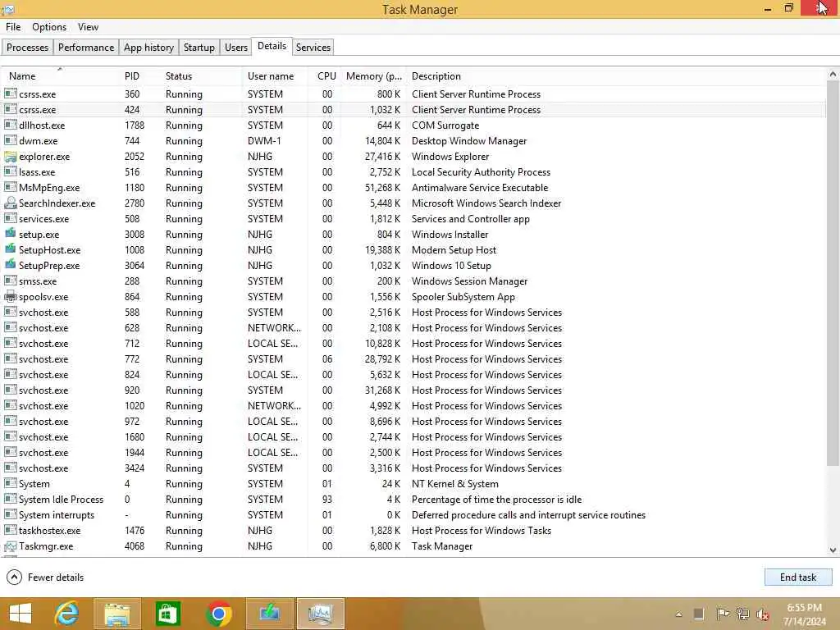The image size is (840, 630).
Task: Sort by the Name column header
Action: (x=60, y=76)
